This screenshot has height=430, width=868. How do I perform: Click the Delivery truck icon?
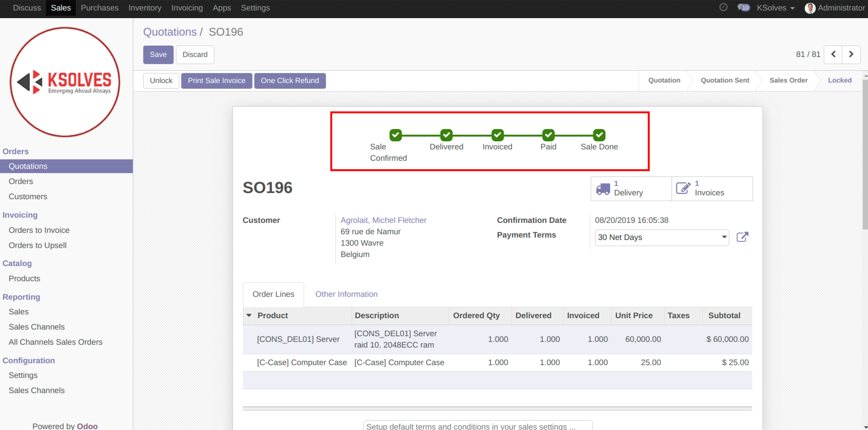tap(603, 189)
